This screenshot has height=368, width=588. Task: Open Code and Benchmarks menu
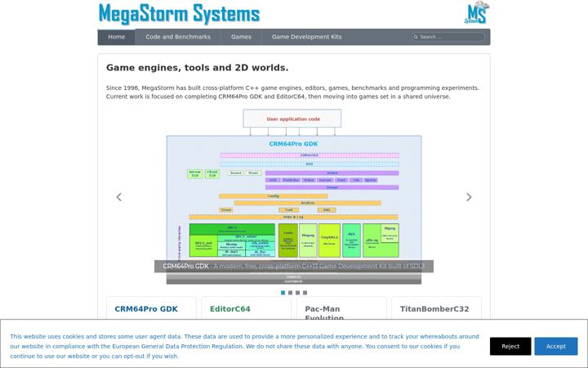[x=178, y=37]
